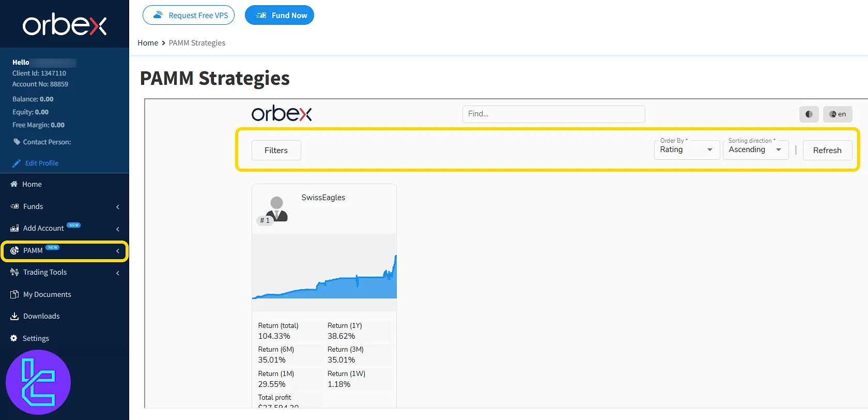The width and height of the screenshot is (868, 420).
Task: Open the Sorting direction Ascending dropdown
Action: pos(755,149)
